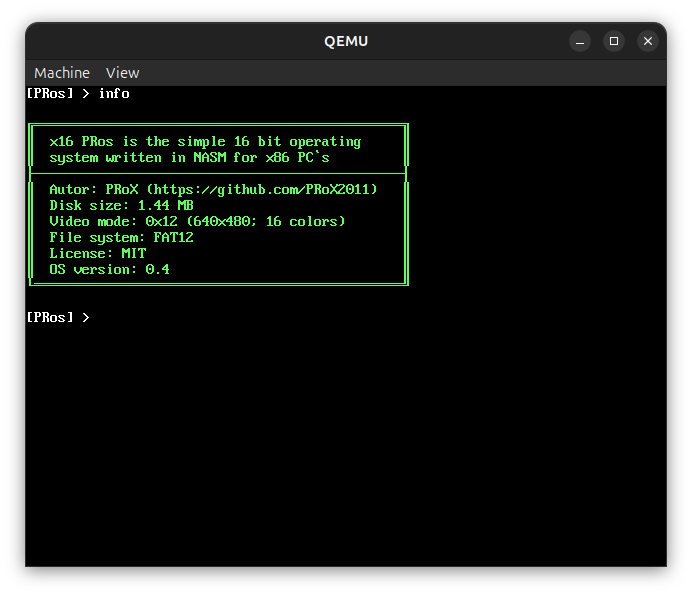
Task: Close the QEMU window
Action: click(648, 41)
